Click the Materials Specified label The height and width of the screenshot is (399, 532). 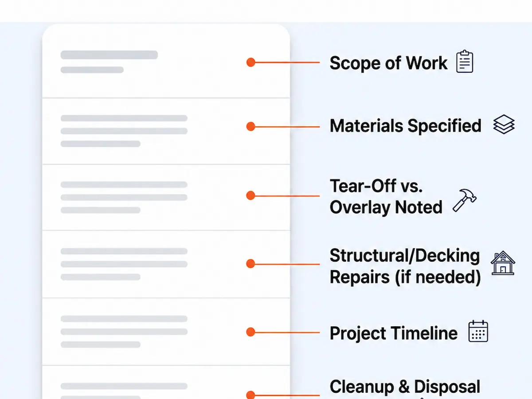405,126
